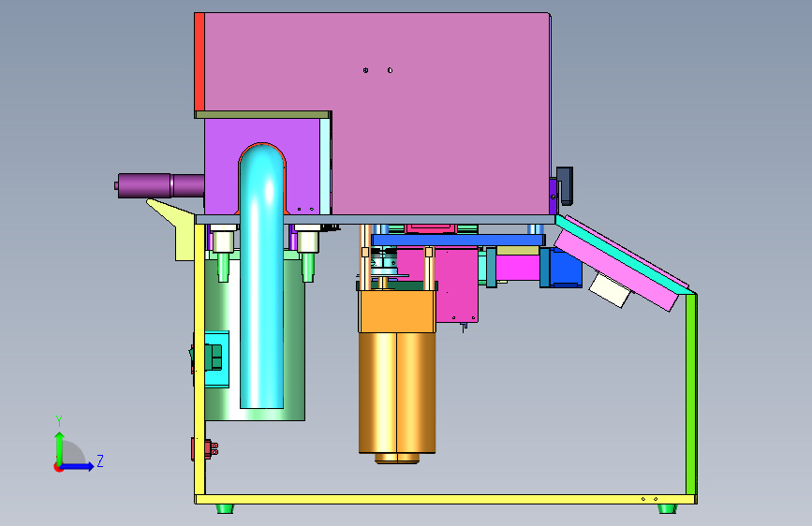Select the red connector on yellow frame

coord(204,449)
